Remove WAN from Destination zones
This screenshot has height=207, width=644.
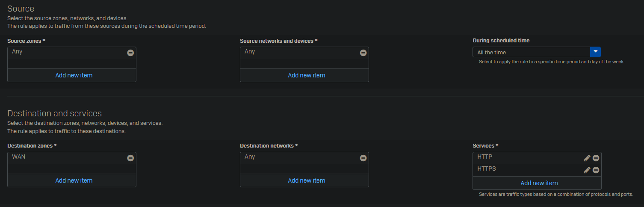coord(130,158)
